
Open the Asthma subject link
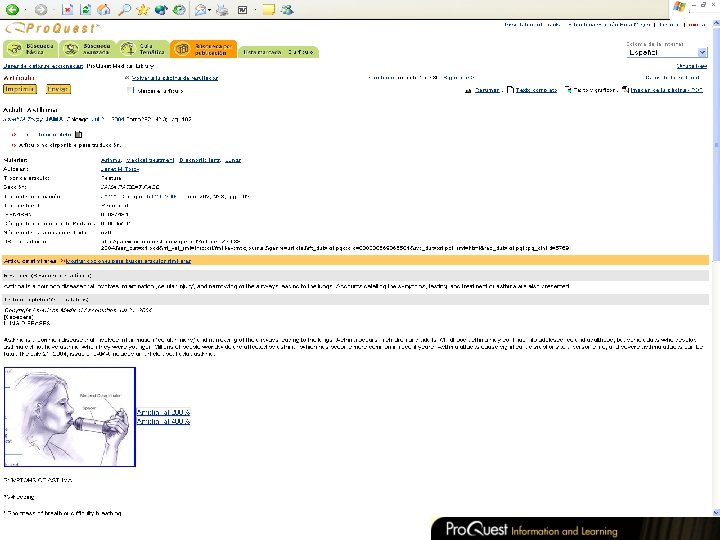coord(111,160)
